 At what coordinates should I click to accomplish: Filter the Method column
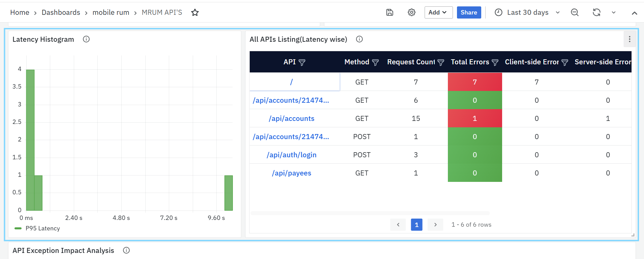[x=375, y=62]
